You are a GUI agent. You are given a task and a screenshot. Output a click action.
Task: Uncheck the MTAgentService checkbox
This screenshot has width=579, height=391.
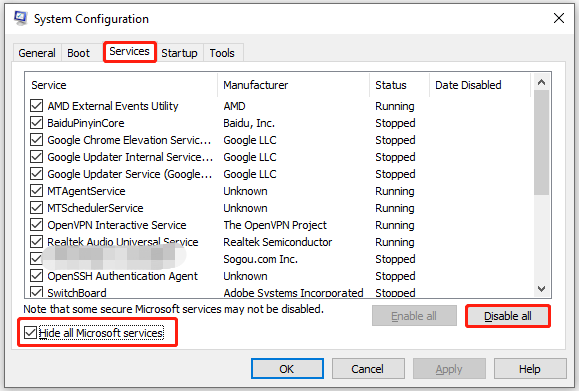pos(36,191)
